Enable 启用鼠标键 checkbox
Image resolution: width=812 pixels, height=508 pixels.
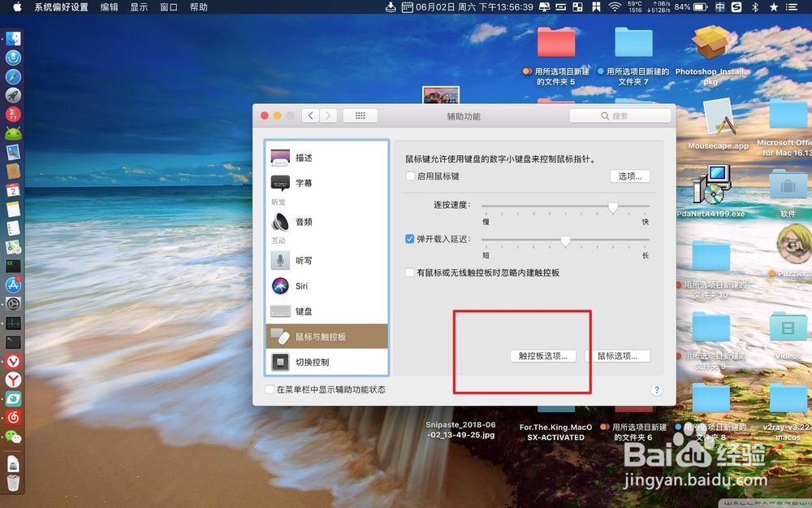click(410, 176)
